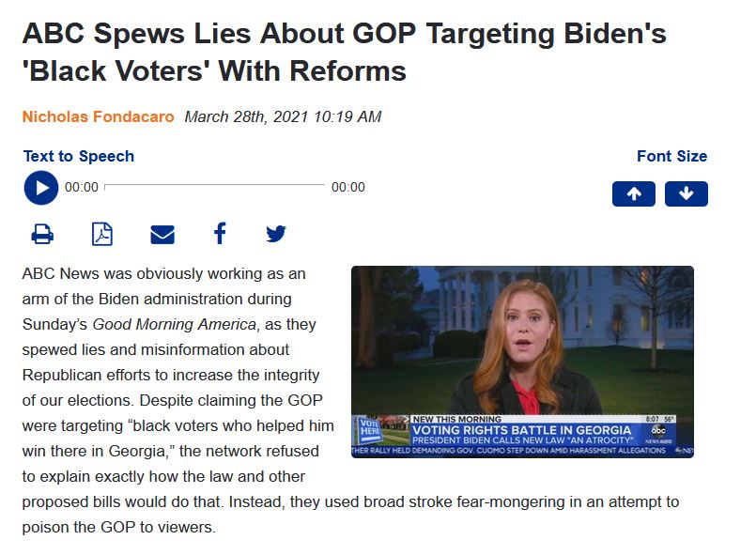Viewport: 756px width, 555px height.
Task: Click the closing line "poison the GOP to viewers"
Action: [x=118, y=527]
